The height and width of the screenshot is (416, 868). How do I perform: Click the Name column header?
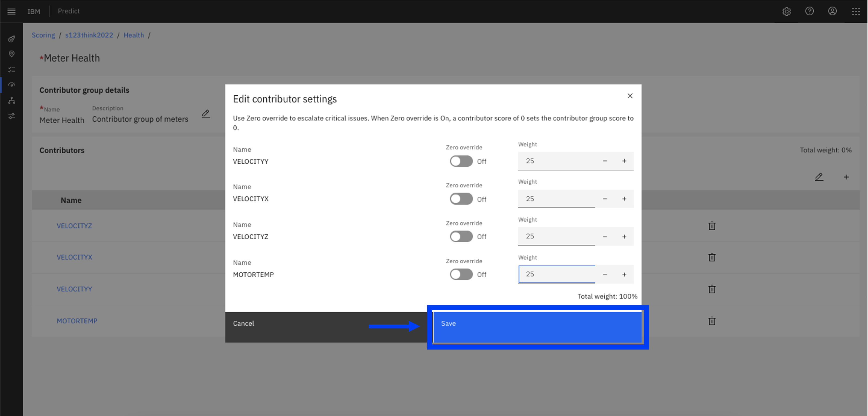(x=71, y=200)
